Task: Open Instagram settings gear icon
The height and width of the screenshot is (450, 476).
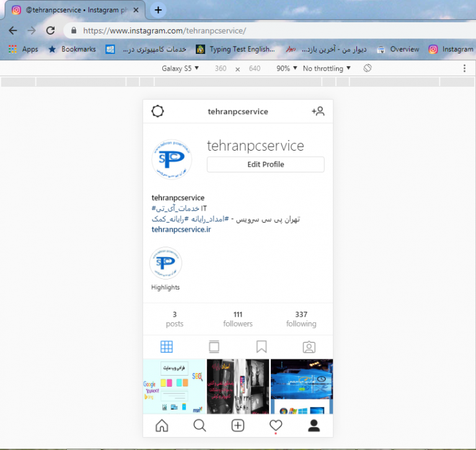Action: (158, 112)
